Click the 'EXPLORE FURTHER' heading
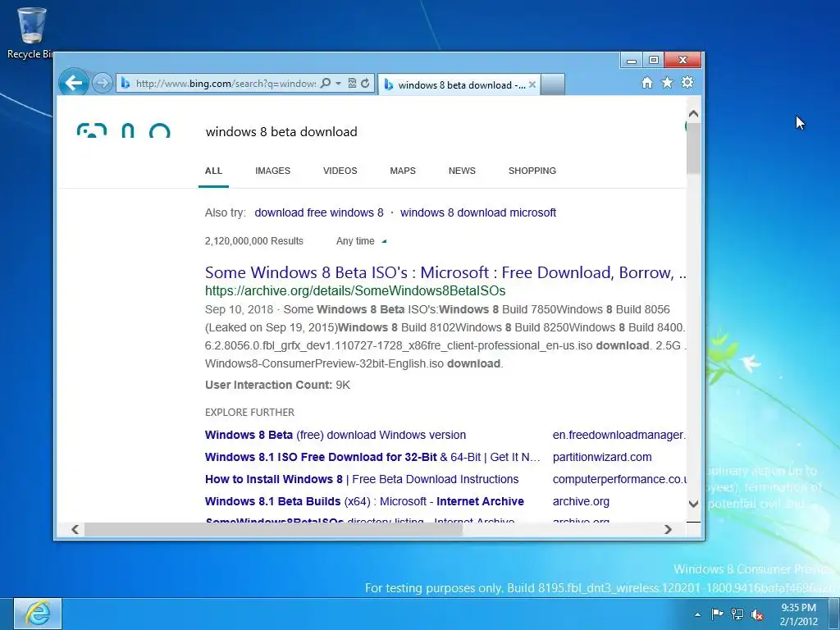The width and height of the screenshot is (840, 630). (249, 413)
